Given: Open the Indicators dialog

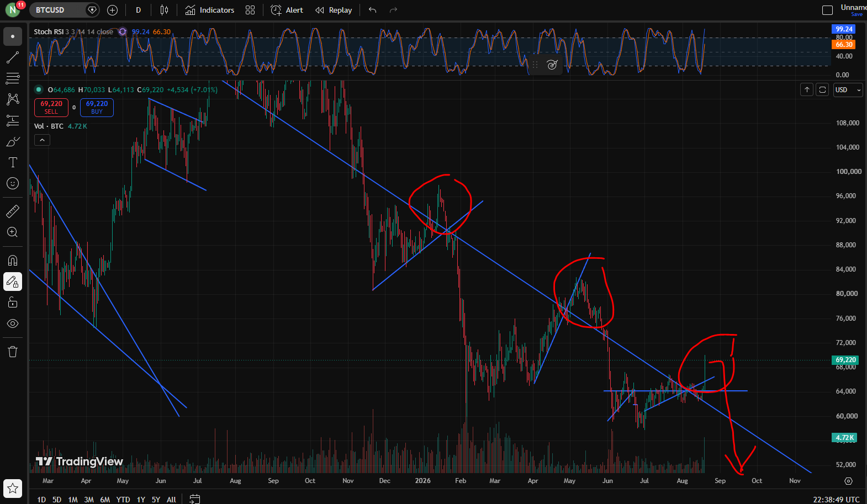Looking at the screenshot, I should pos(209,10).
